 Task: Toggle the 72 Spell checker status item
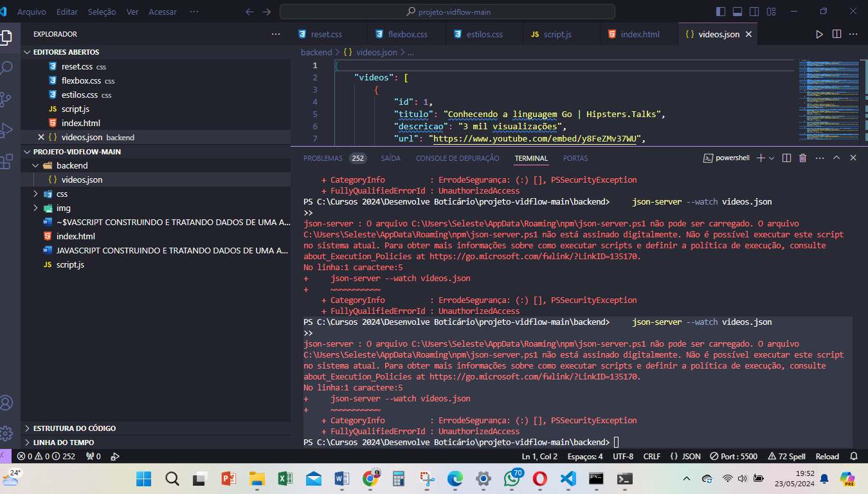point(786,457)
